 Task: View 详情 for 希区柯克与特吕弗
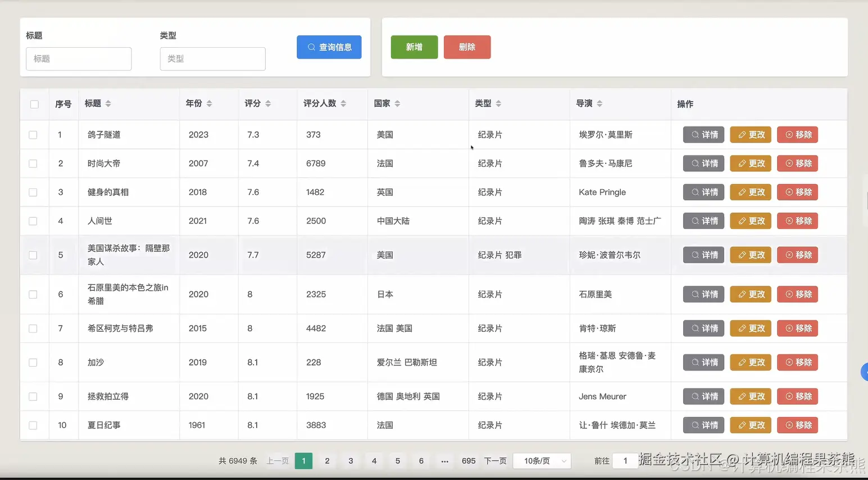pos(703,328)
